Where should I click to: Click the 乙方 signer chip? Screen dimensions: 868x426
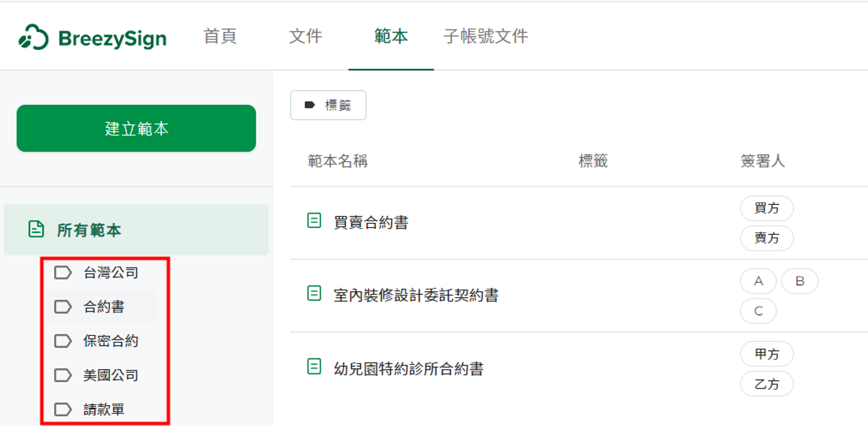point(767,384)
